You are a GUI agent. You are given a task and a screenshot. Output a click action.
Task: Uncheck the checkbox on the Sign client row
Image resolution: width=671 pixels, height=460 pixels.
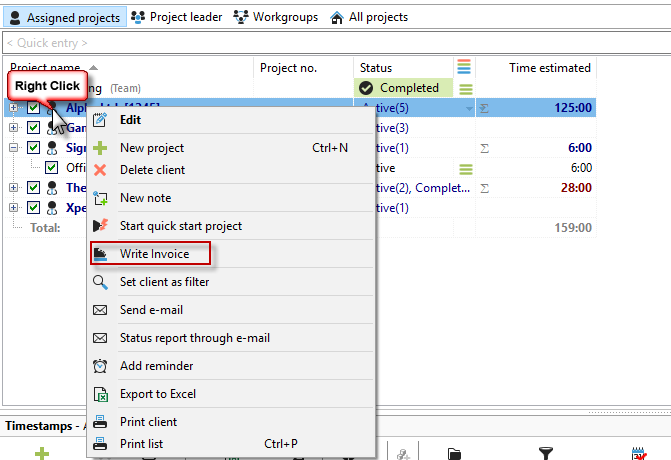point(34,147)
